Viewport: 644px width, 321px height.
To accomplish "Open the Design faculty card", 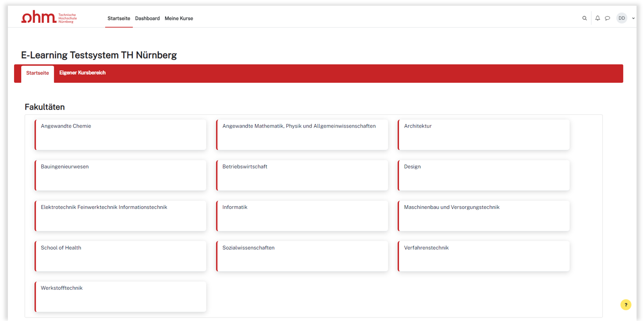I will click(x=484, y=175).
